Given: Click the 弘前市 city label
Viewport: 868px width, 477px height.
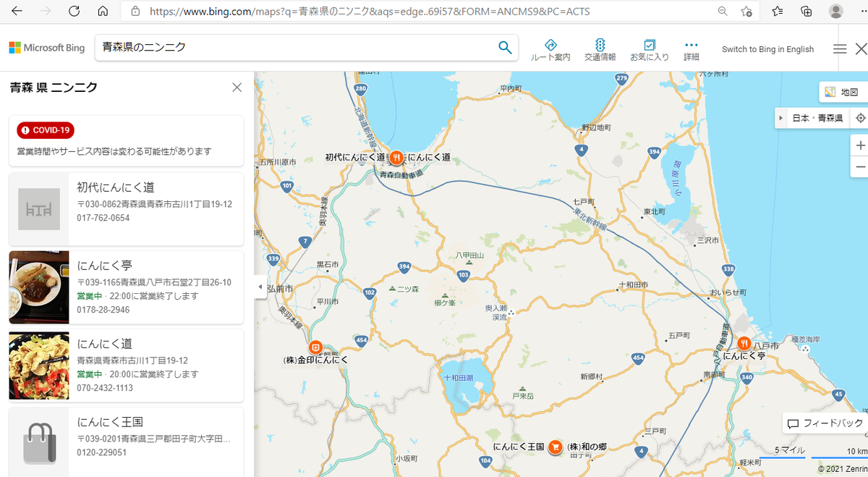Looking at the screenshot, I should coord(281,289).
